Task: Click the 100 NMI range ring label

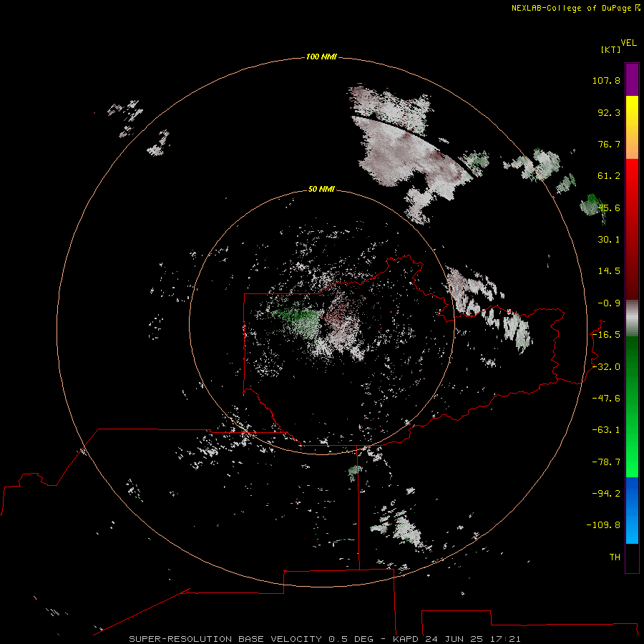Action: [321, 57]
